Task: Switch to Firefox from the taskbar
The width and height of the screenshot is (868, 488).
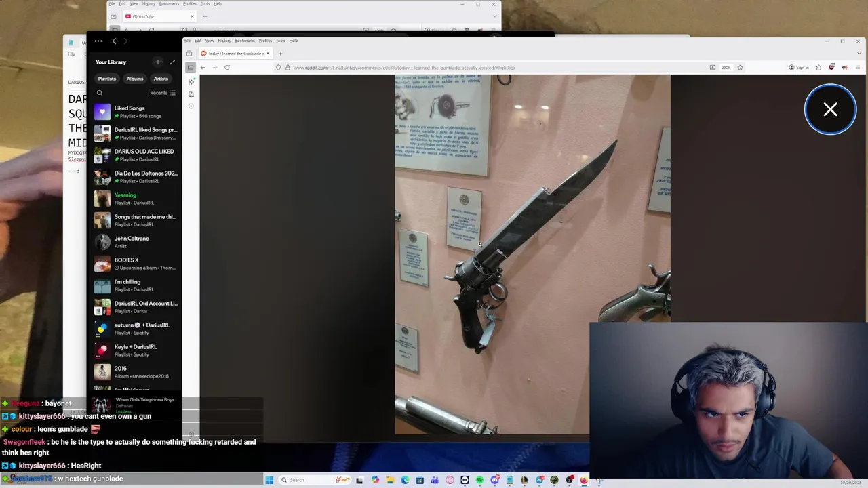Action: click(x=584, y=480)
